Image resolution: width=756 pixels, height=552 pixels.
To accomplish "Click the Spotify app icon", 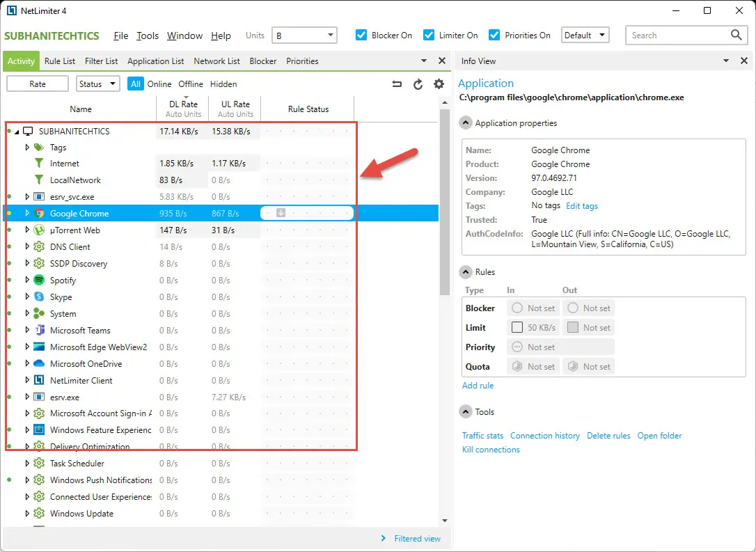I will pos(39,280).
